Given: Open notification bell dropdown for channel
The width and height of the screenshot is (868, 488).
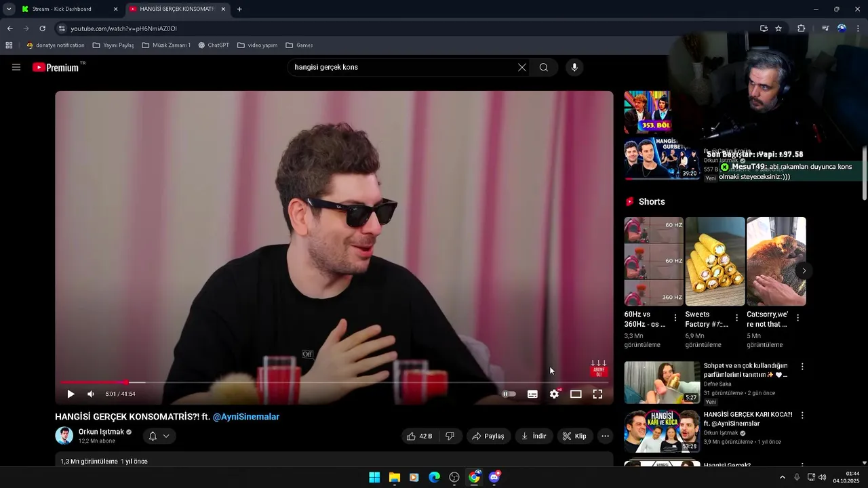Looking at the screenshot, I should tap(159, 436).
